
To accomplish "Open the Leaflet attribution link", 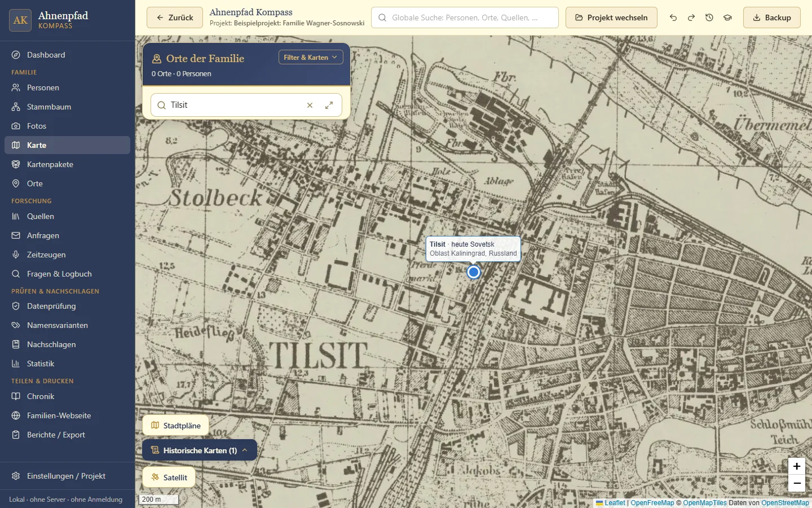I will [x=611, y=503].
